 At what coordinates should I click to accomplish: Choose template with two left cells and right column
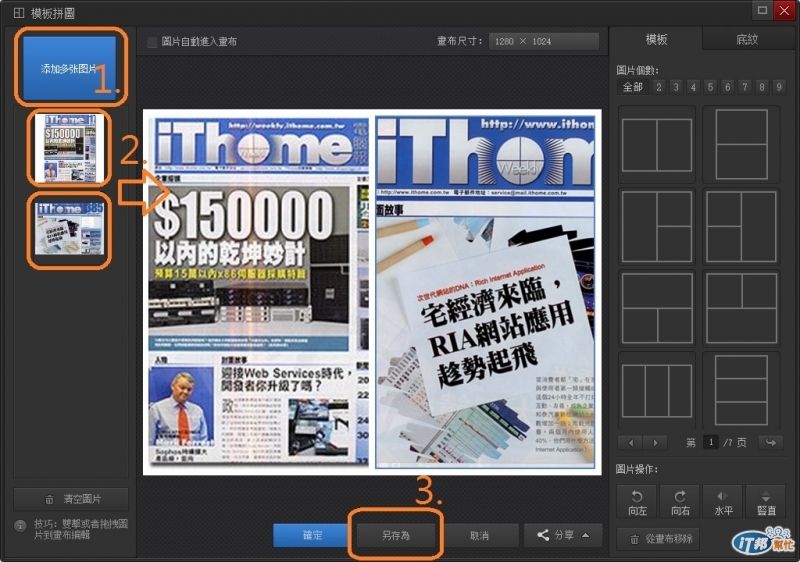click(x=741, y=226)
